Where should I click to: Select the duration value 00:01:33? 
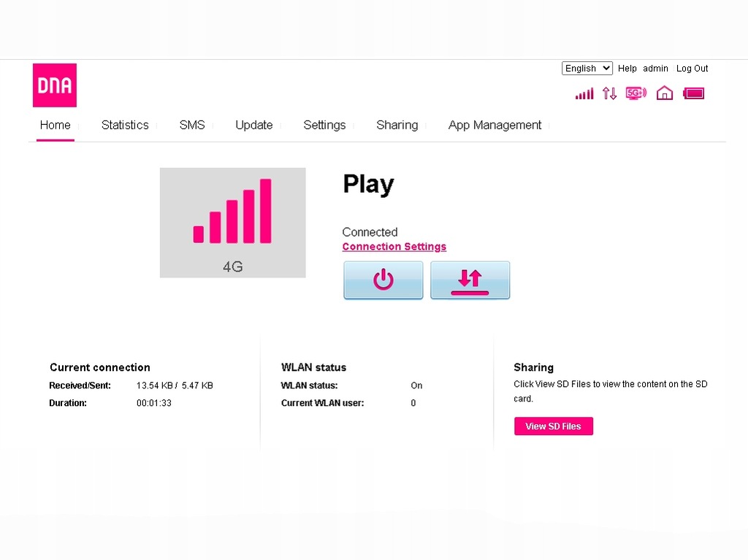coord(153,403)
